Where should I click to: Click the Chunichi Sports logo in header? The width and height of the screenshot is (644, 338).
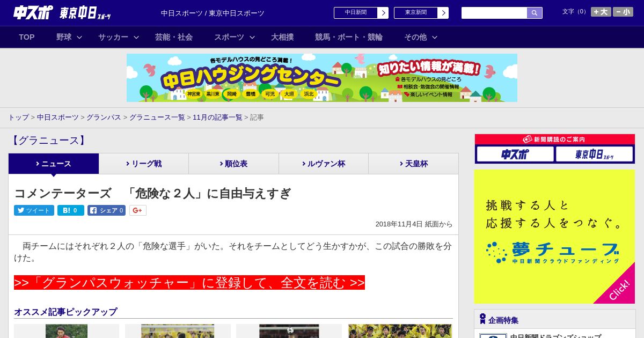(x=33, y=12)
